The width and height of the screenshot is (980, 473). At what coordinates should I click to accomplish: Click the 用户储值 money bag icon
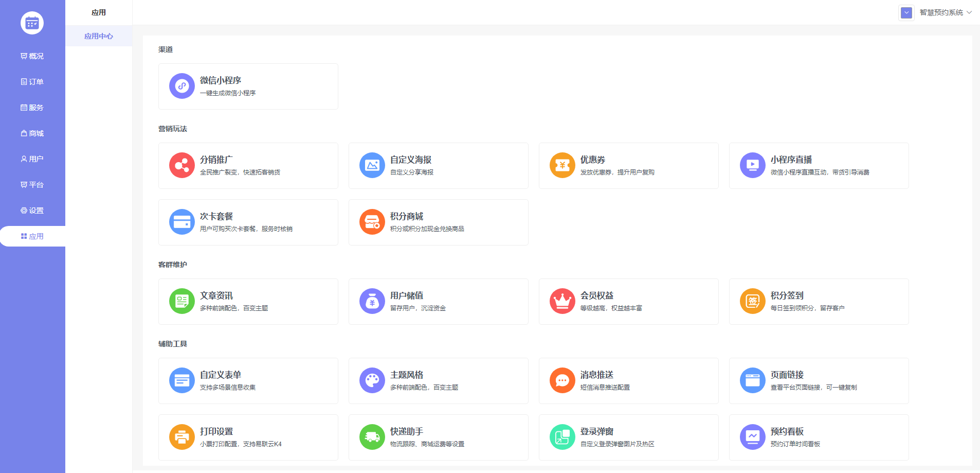[372, 301]
